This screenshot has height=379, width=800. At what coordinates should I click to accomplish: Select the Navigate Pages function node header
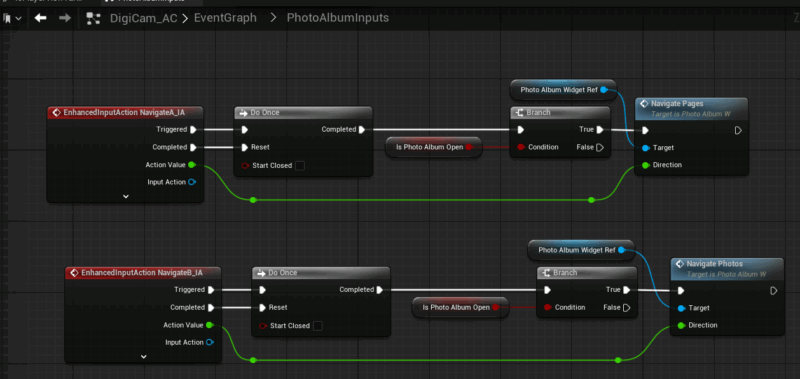(x=691, y=108)
